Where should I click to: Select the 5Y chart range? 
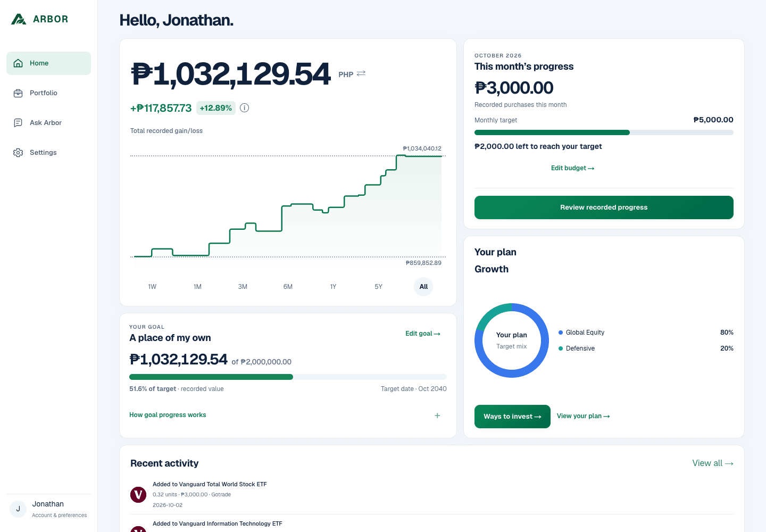tap(378, 287)
